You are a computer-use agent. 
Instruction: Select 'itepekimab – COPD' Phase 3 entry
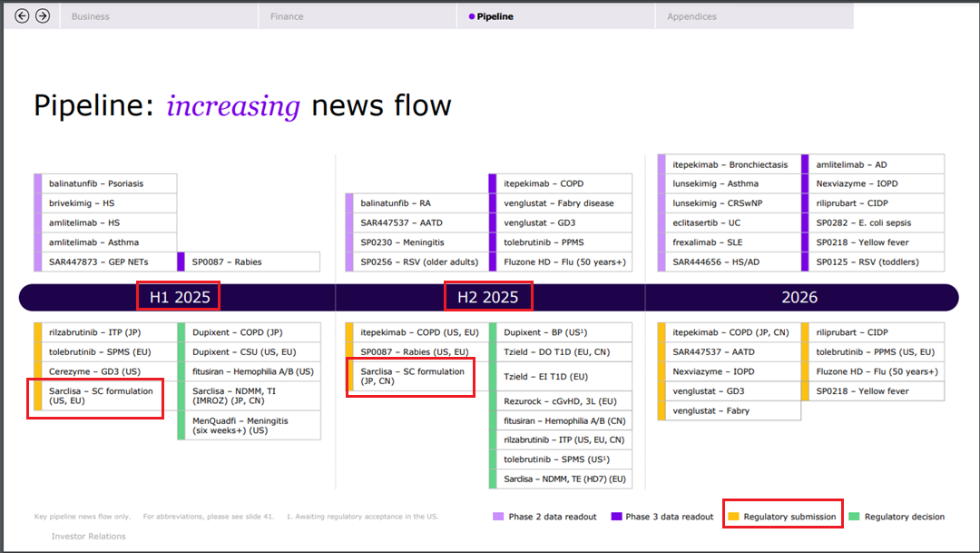tap(560, 183)
